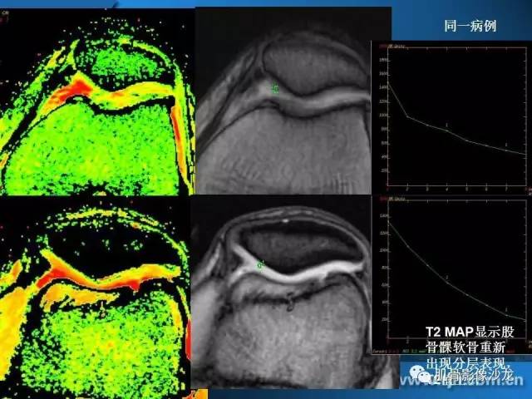Click the patella in the upper grayscale MRI

[314, 65]
